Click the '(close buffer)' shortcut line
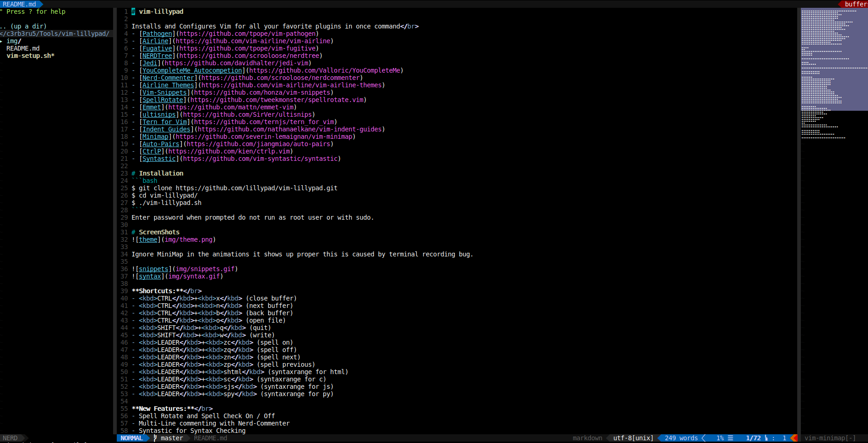Viewport: 868px width, 443px height. pyautogui.click(x=214, y=298)
